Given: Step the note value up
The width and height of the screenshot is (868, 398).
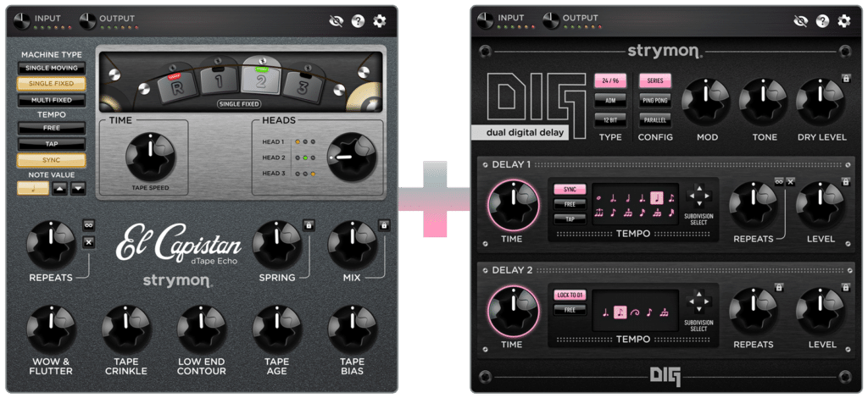Looking at the screenshot, I should tap(60, 189).
